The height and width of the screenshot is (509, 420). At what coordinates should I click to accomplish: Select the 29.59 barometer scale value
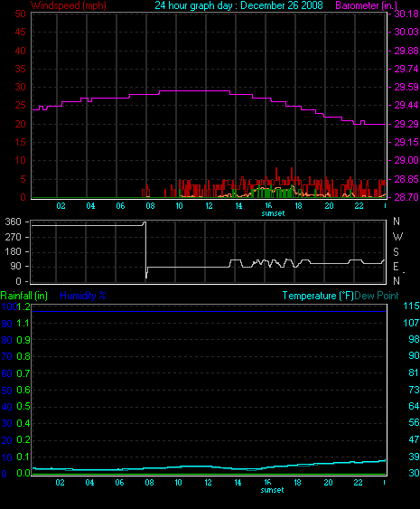[406, 87]
